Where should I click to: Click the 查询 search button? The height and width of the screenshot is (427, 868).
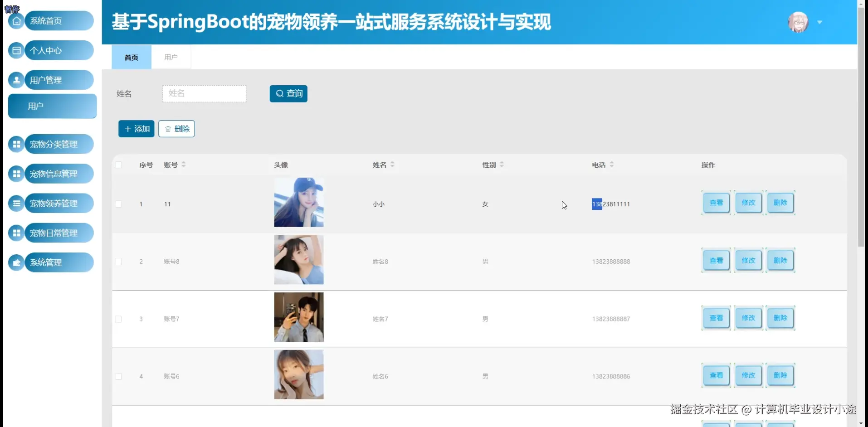[288, 93]
